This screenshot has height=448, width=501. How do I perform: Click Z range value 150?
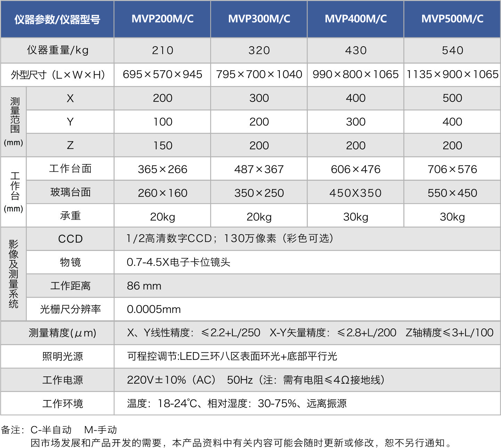pos(162,145)
